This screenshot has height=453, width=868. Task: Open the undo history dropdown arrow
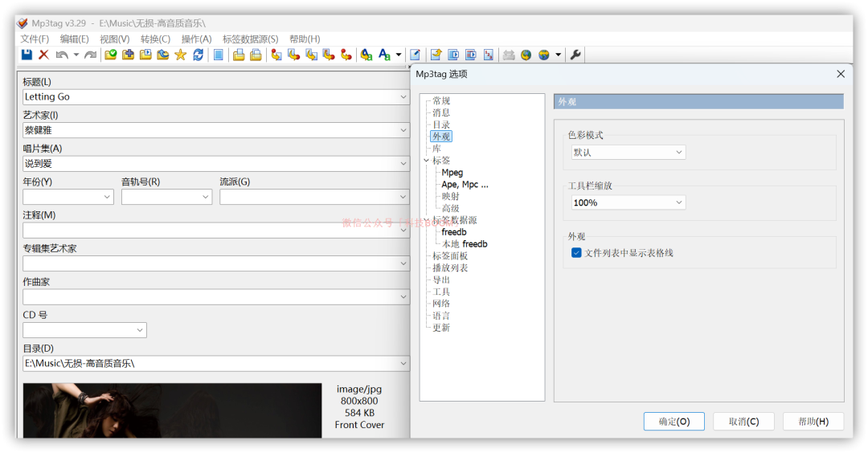[x=76, y=54]
